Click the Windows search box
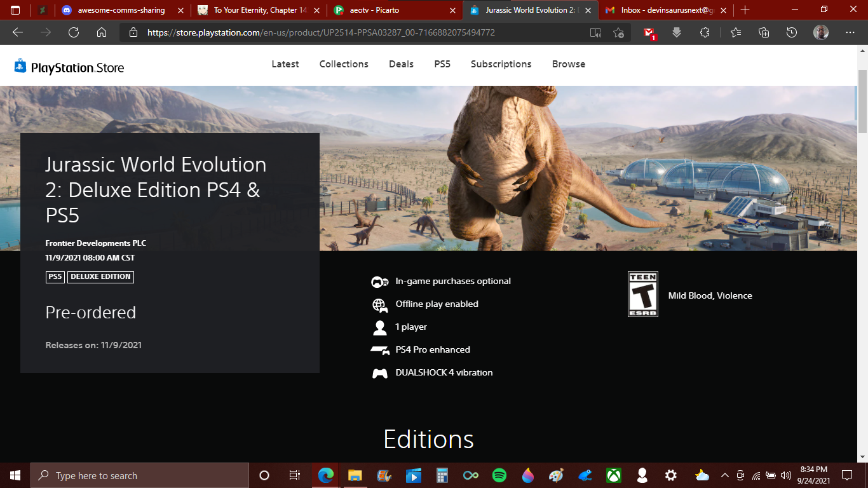This screenshot has width=868, height=488. 140,475
